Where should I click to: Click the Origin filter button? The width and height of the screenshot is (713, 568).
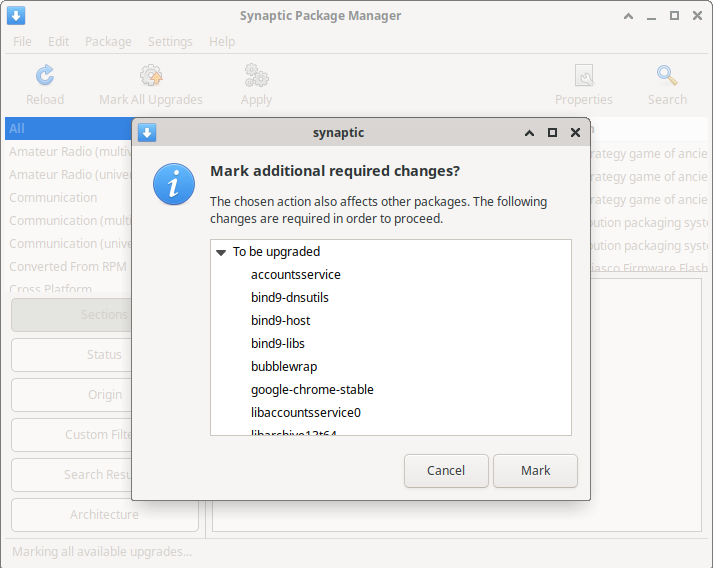click(x=71, y=395)
